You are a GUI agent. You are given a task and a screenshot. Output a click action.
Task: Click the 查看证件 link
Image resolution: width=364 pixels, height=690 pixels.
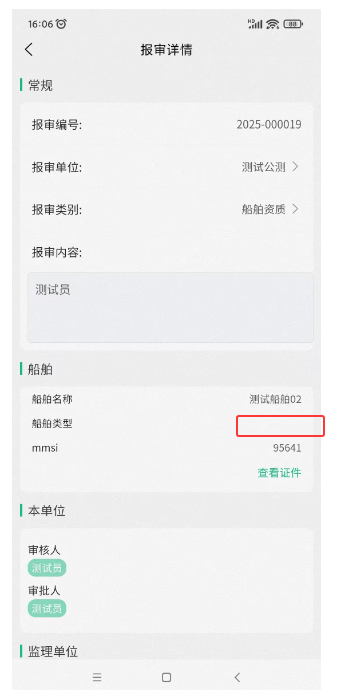tap(279, 473)
